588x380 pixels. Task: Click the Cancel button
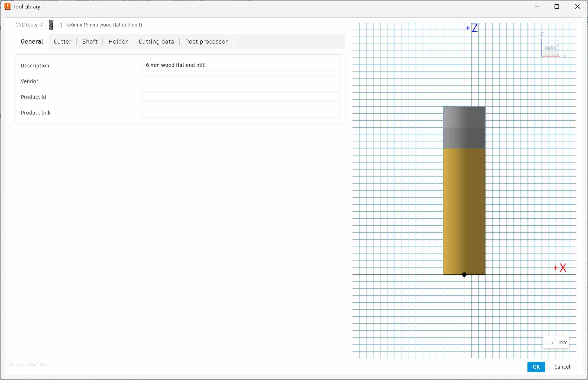coord(562,367)
